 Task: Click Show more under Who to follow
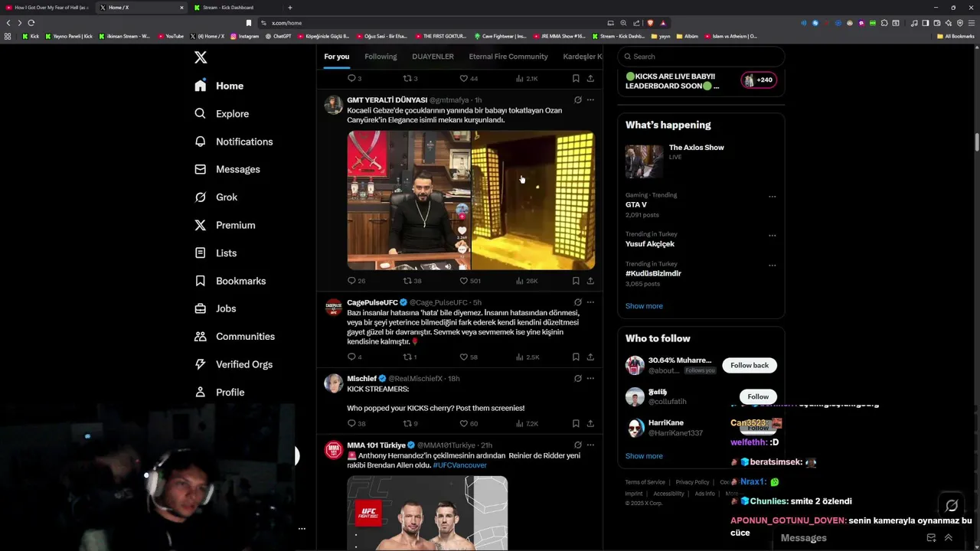click(x=644, y=456)
